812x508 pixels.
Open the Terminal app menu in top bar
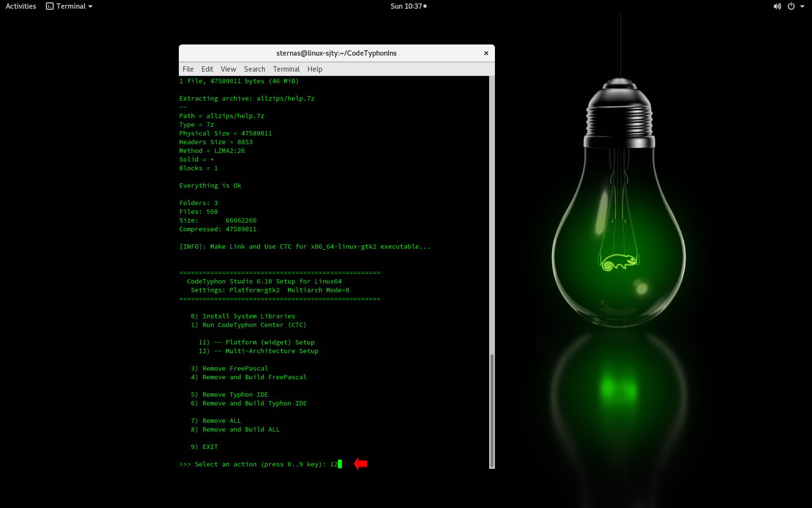point(69,6)
